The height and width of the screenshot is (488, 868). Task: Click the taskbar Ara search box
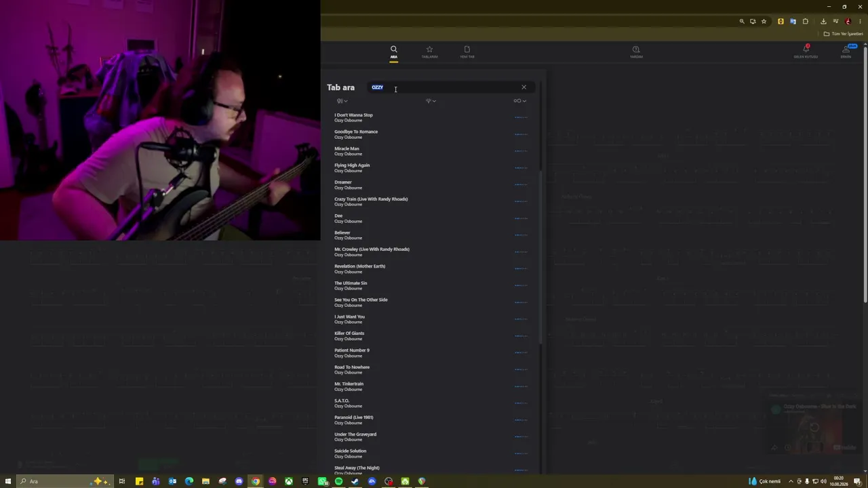point(64,481)
